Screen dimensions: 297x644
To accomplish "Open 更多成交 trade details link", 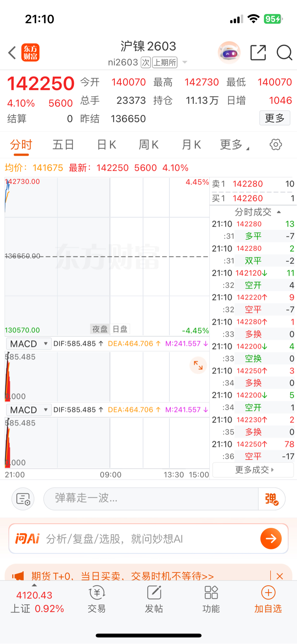I will [254, 470].
